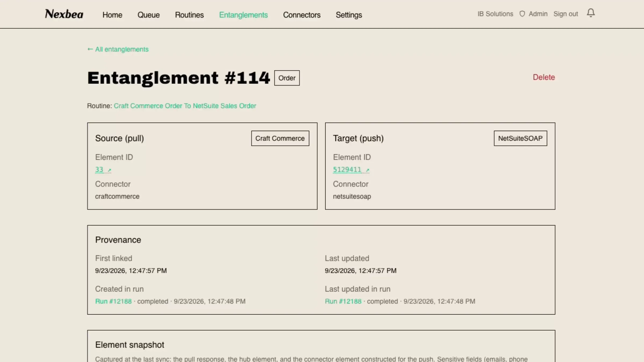This screenshot has width=644, height=362.
Task: Go to the Home menu item
Action: (112, 15)
